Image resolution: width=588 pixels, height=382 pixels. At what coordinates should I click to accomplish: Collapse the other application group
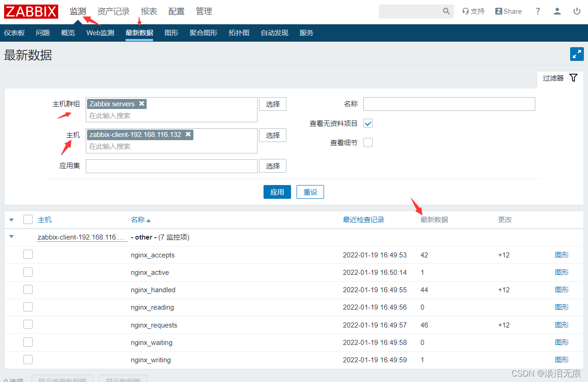click(x=11, y=237)
